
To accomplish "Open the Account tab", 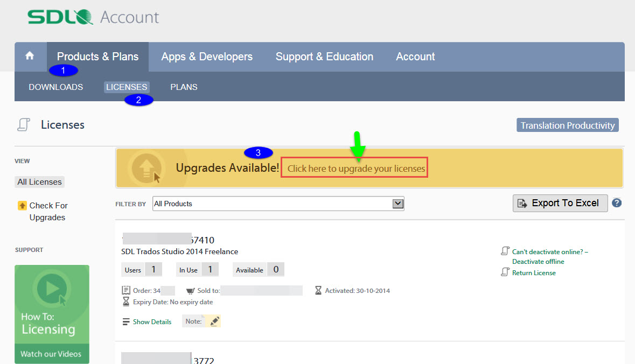I will pos(415,57).
